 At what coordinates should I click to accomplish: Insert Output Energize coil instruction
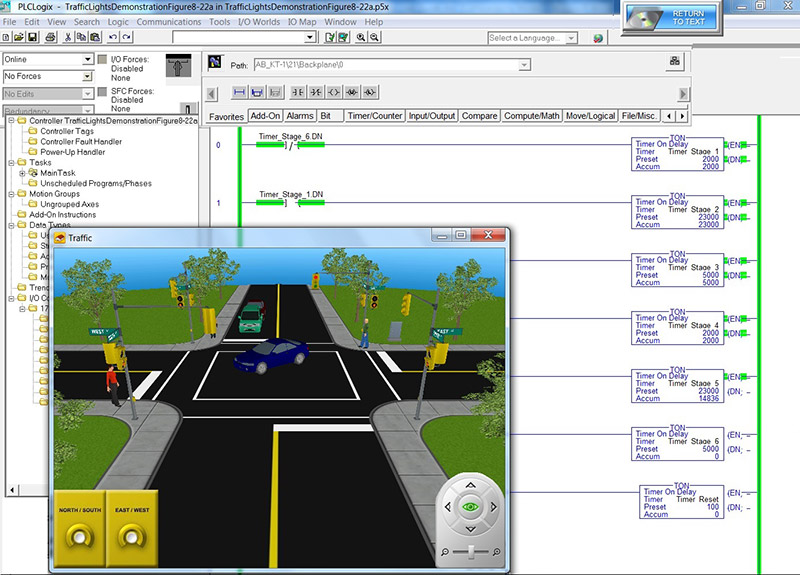pyautogui.click(x=335, y=92)
